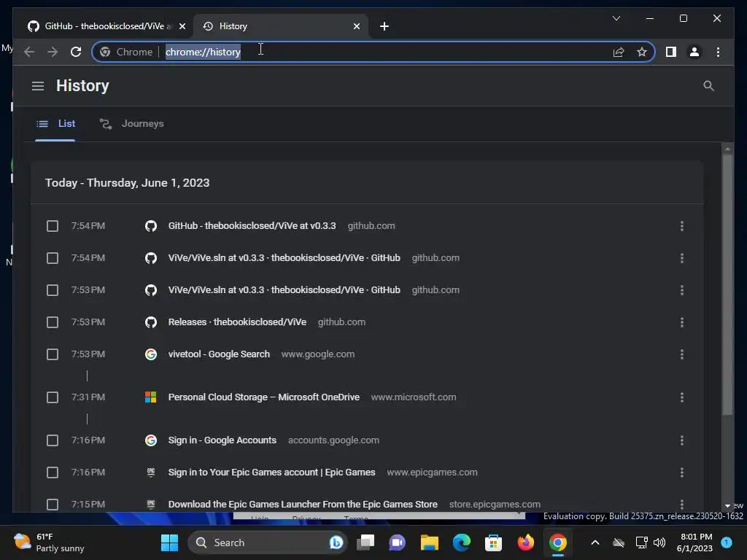Click the OneDrive cloud tray icon

619,542
